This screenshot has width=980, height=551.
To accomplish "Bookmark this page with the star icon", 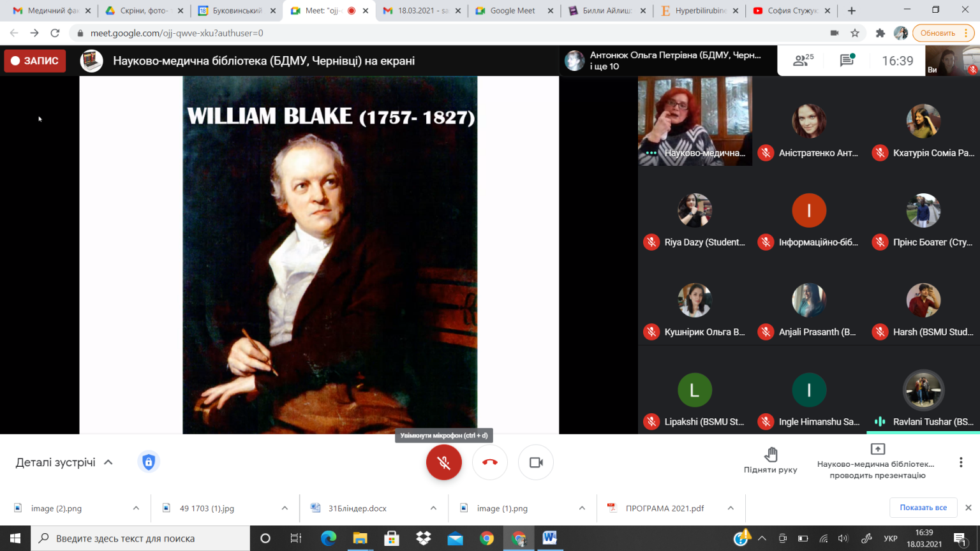I will [x=855, y=33].
